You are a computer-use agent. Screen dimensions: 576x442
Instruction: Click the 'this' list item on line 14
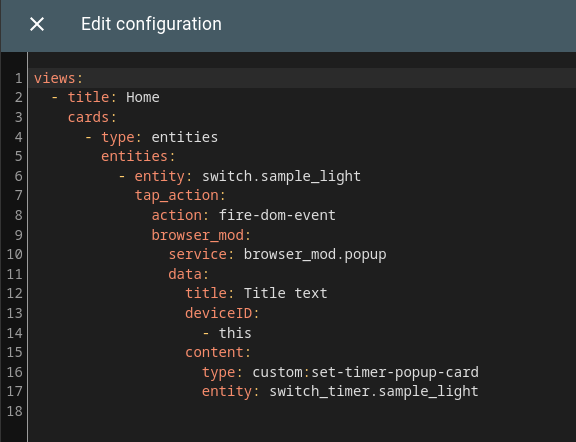[x=235, y=333]
